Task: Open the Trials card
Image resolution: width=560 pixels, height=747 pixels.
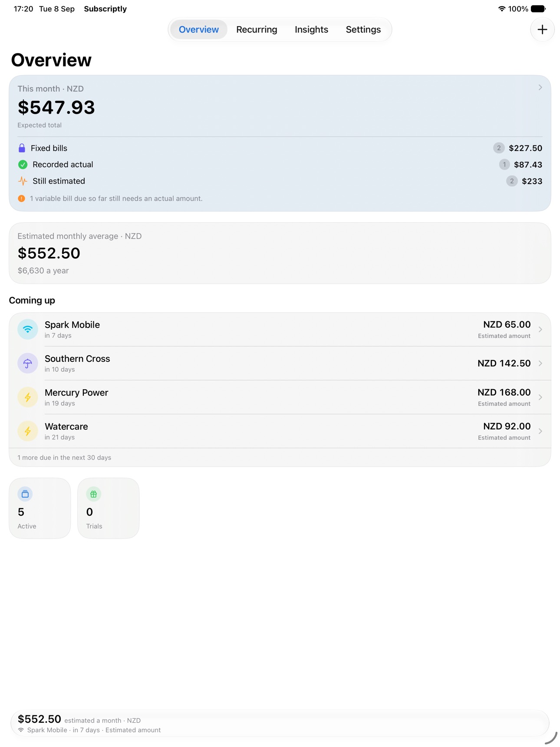Action: tap(109, 509)
